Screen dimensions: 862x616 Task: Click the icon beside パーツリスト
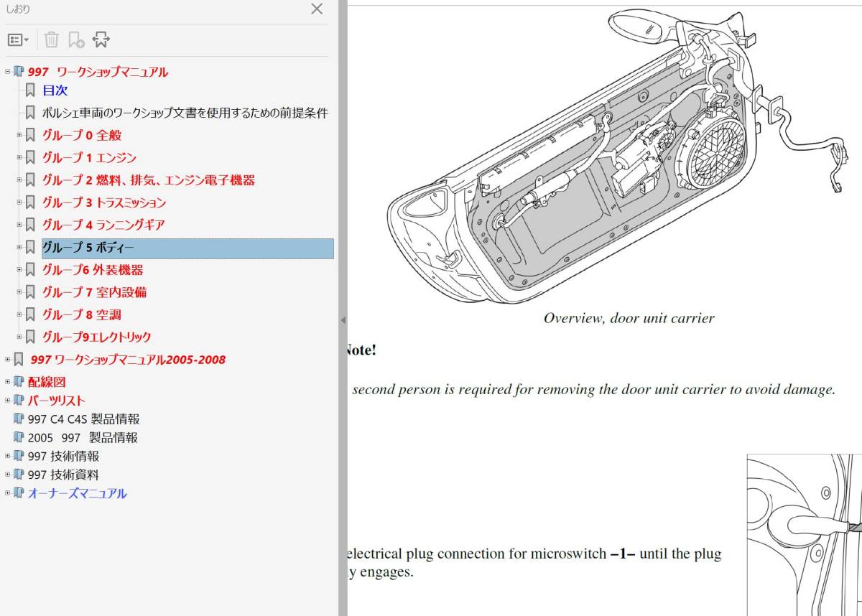coord(19,401)
